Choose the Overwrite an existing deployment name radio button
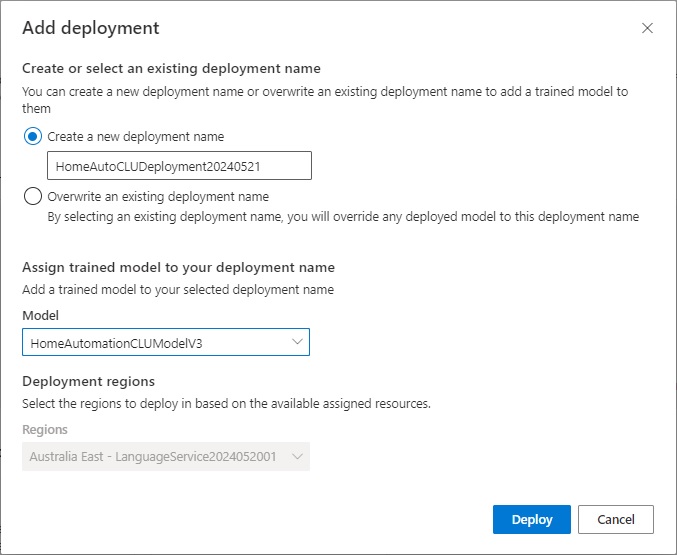The image size is (677, 555). coord(33,196)
